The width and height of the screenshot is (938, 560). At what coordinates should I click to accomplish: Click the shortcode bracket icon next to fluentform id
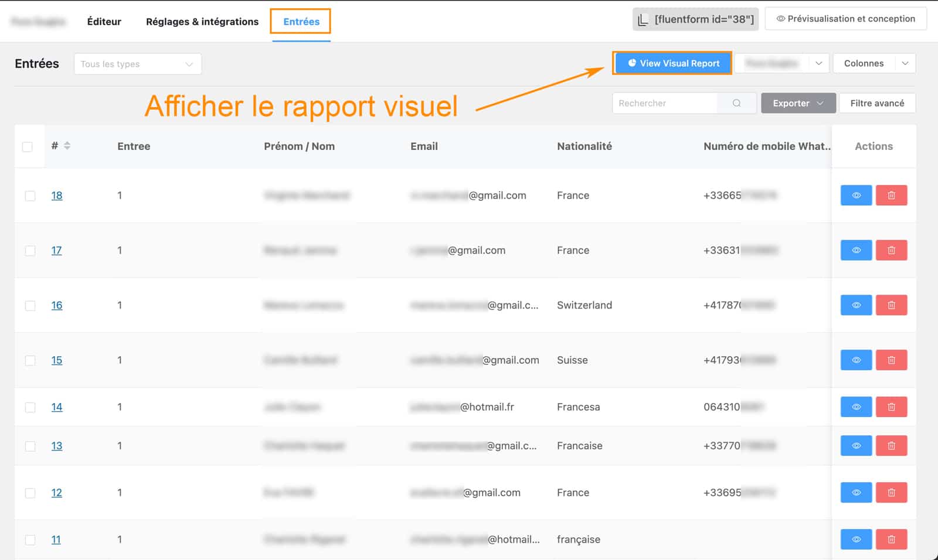pyautogui.click(x=643, y=19)
